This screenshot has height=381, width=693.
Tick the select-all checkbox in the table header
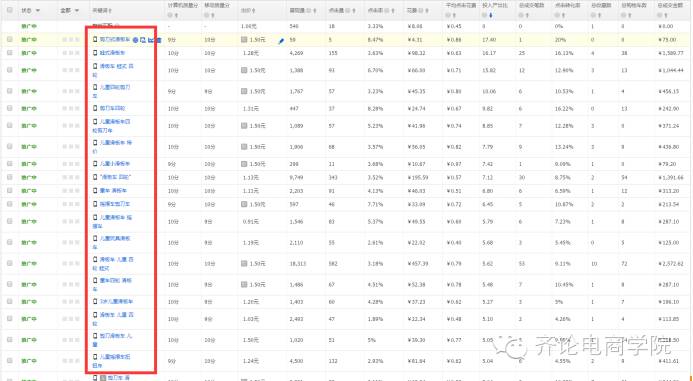(x=10, y=10)
